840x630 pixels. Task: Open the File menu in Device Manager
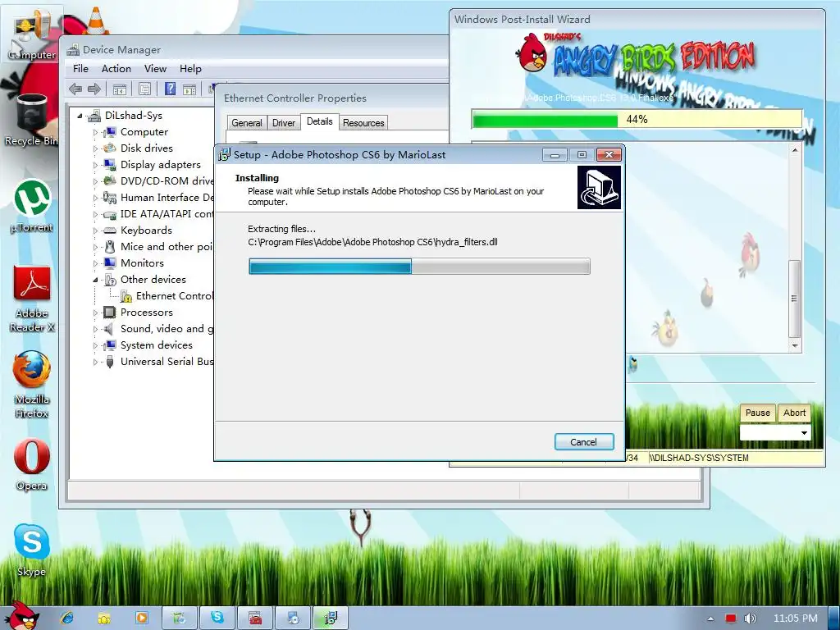pyautogui.click(x=80, y=69)
